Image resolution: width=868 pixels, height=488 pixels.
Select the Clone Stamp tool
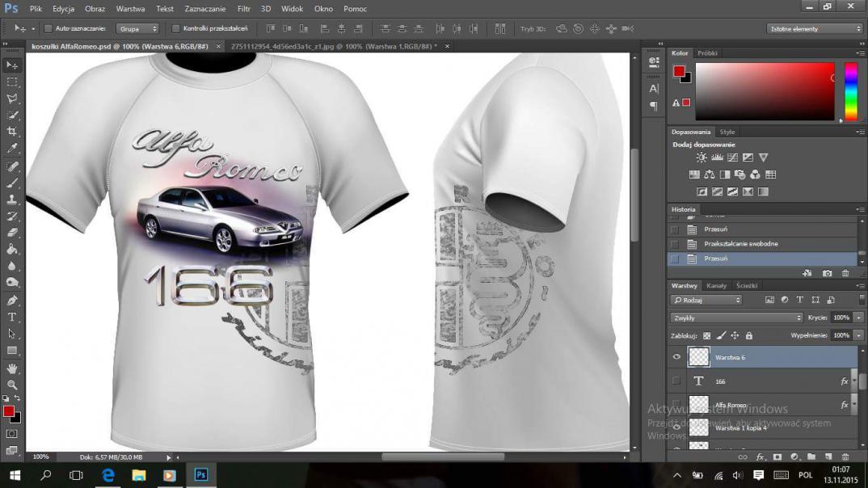click(x=11, y=200)
